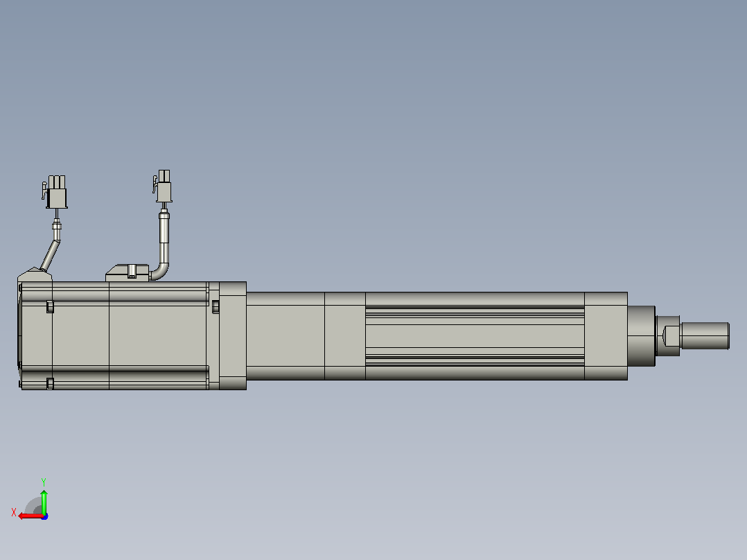
Task: Click the "Y" axis label of the triad
Action: coord(44,482)
